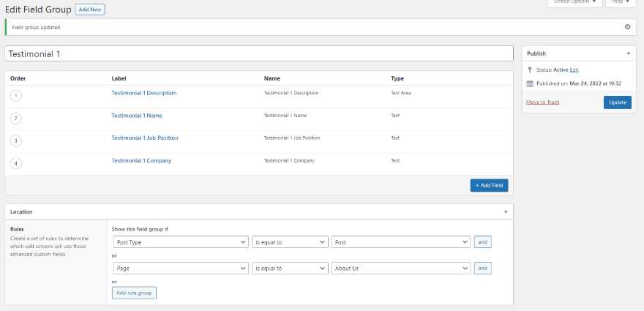Open the 'Post Type' rule dropdown
Screen dimensions: 644x311
181,242
